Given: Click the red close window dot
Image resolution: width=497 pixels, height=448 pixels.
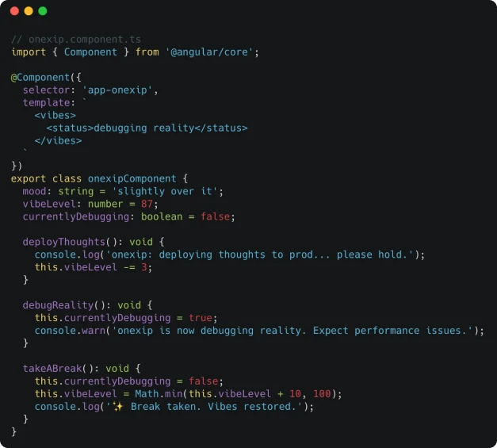Looking at the screenshot, I should [x=14, y=11].
